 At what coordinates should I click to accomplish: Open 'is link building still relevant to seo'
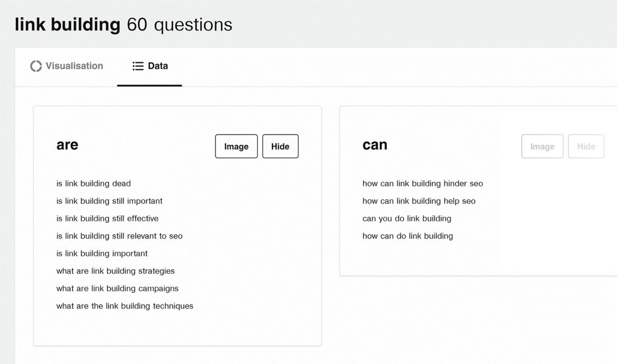[x=119, y=236]
